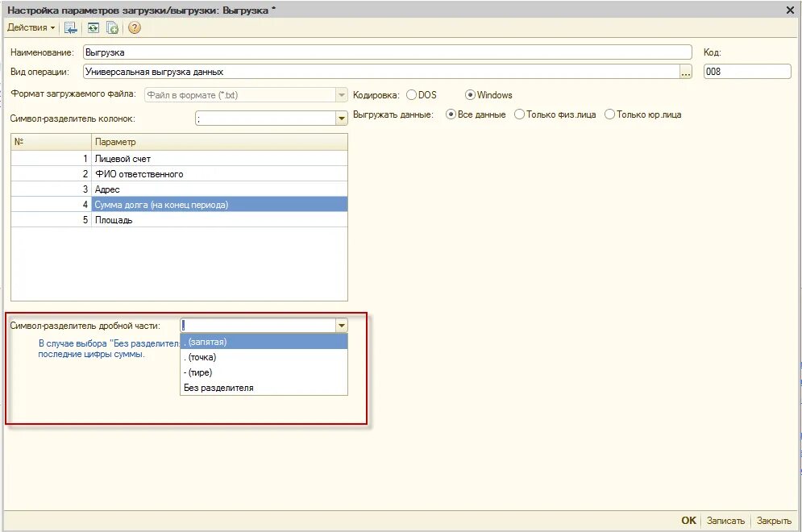The height and width of the screenshot is (532, 802).
Task: Select the тире option in the list
Action: click(264, 372)
